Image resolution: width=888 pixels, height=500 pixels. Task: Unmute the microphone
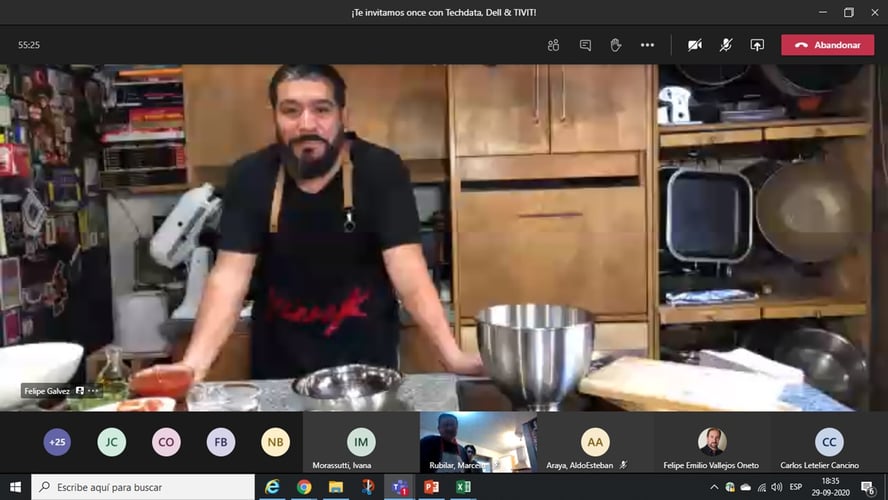pyautogui.click(x=726, y=45)
